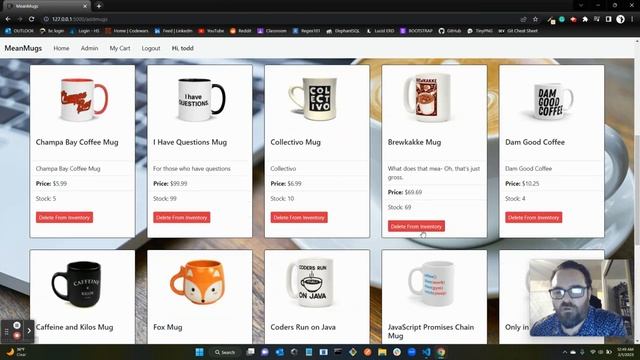The height and width of the screenshot is (360, 640).
Task: Open the ElephantSQL bookmark
Action: click(x=343, y=31)
